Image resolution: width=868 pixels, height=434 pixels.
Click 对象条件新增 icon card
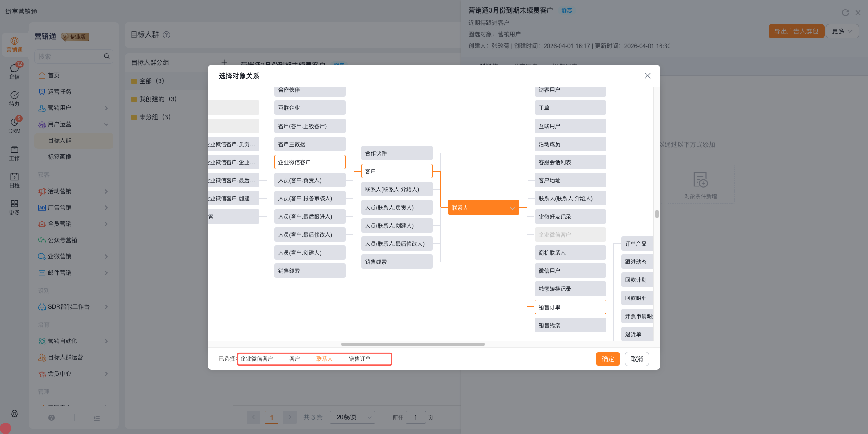[x=700, y=184]
